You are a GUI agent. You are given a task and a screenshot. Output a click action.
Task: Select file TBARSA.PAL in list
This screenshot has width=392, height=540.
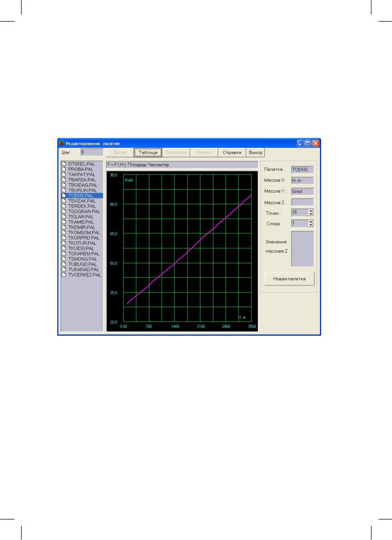[82, 180]
